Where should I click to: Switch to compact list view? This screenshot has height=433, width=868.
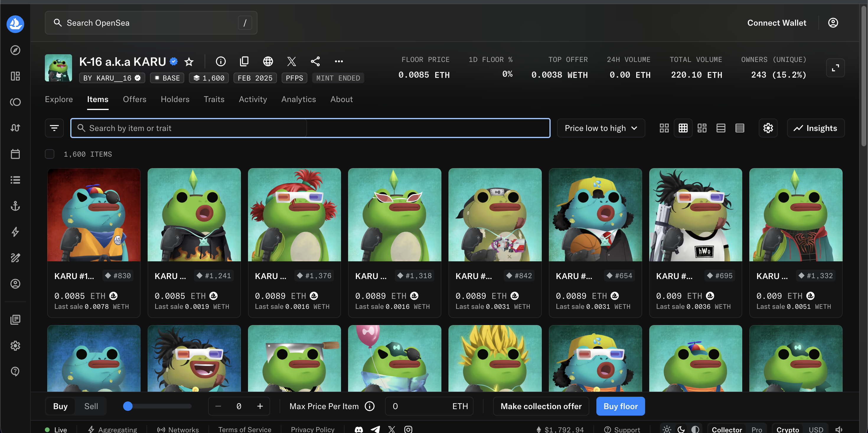tap(740, 128)
